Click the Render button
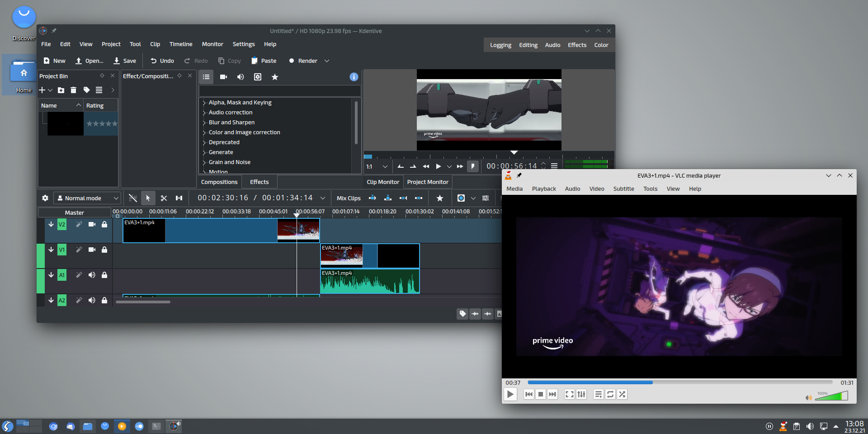This screenshot has height=434, width=868. [303, 61]
